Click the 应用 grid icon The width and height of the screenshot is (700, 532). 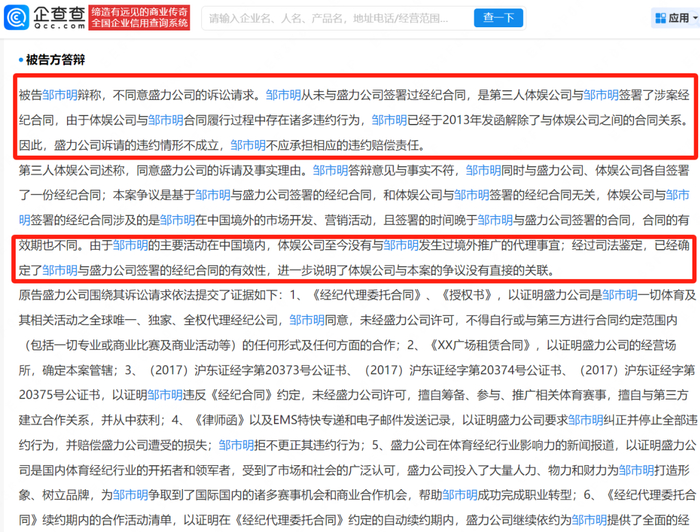(x=660, y=18)
